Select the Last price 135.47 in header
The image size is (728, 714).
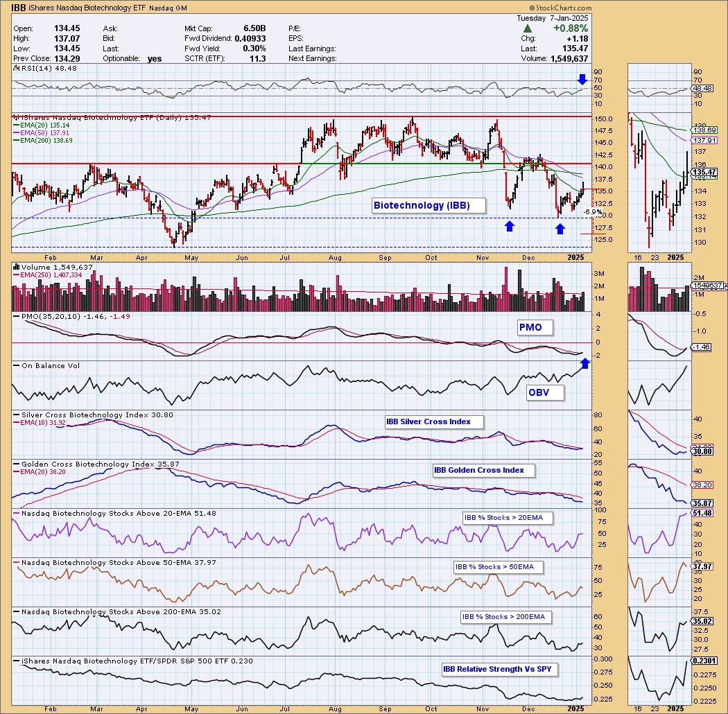click(x=575, y=49)
